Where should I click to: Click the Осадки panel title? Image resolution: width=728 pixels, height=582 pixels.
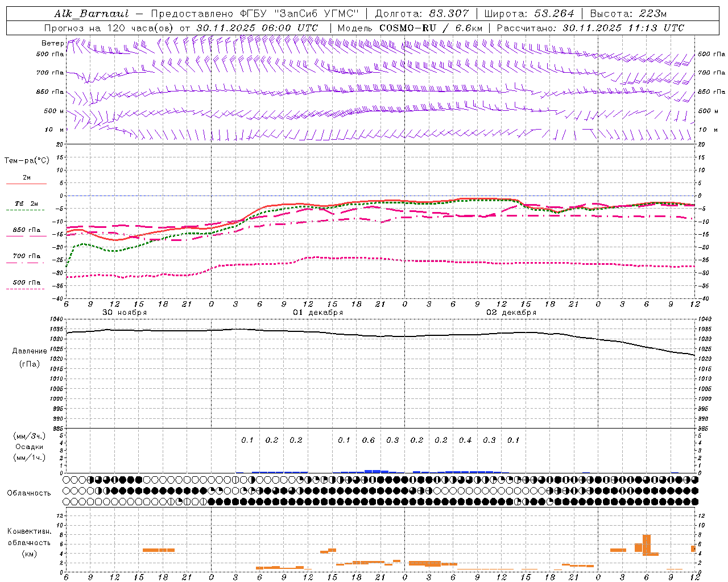pos(30,447)
